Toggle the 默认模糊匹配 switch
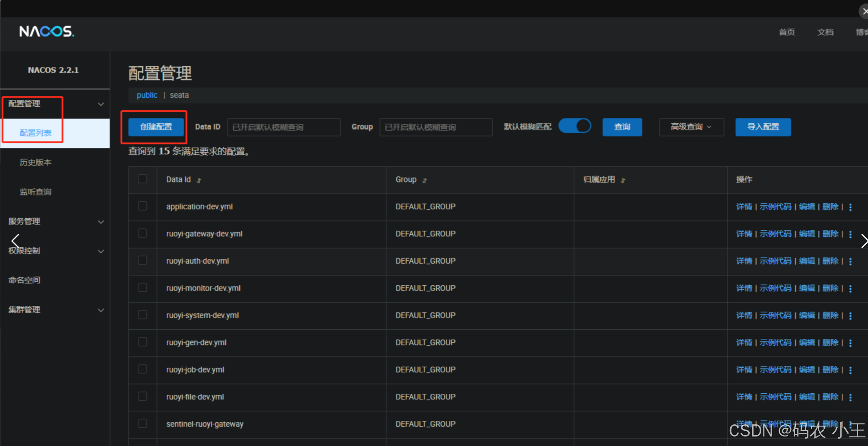 (575, 126)
